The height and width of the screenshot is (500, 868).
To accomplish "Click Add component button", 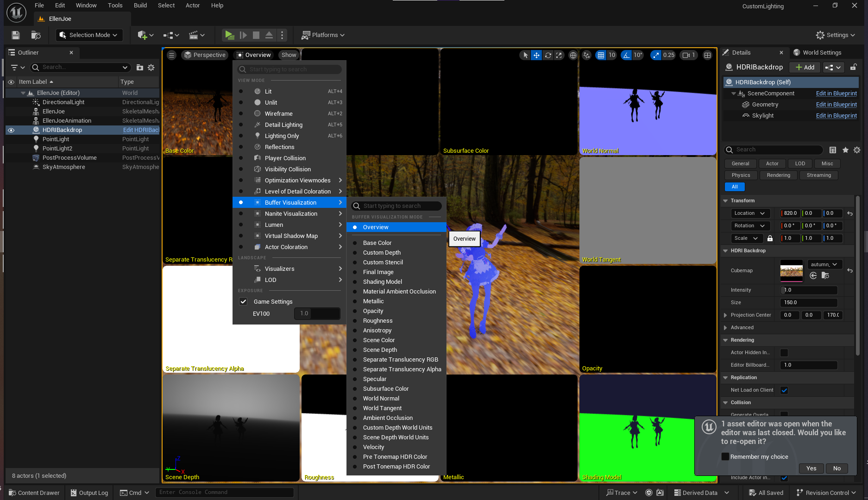I will [805, 67].
